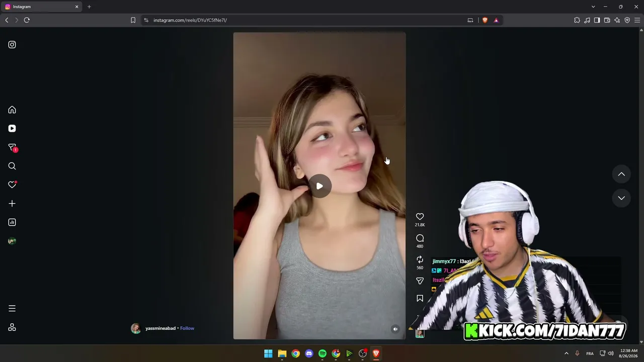Viewport: 644px width, 362px height.
Task: Open the Home feed in the sidebar
Action: 12,110
